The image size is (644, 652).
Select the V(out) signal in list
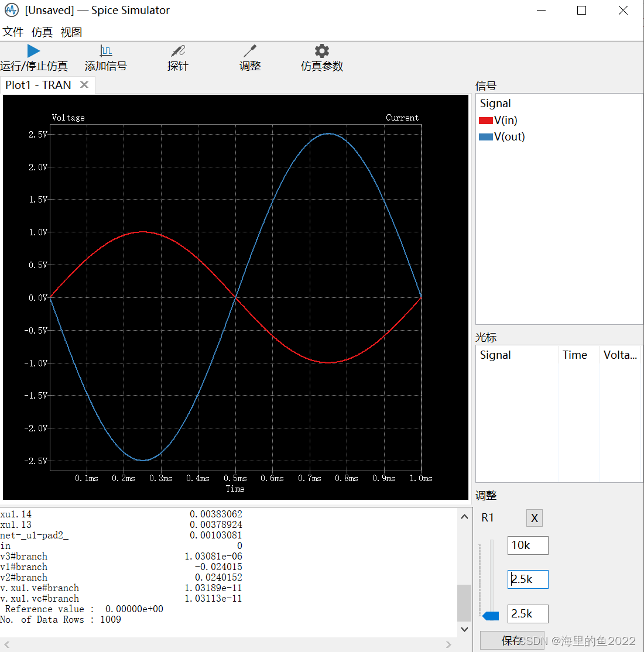509,137
